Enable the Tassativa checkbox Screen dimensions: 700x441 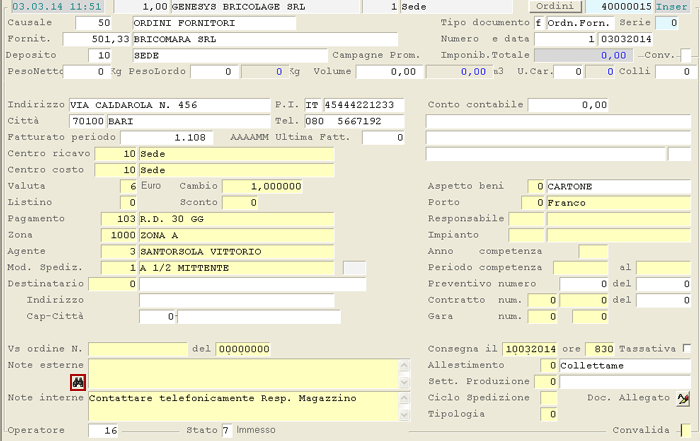coord(687,348)
